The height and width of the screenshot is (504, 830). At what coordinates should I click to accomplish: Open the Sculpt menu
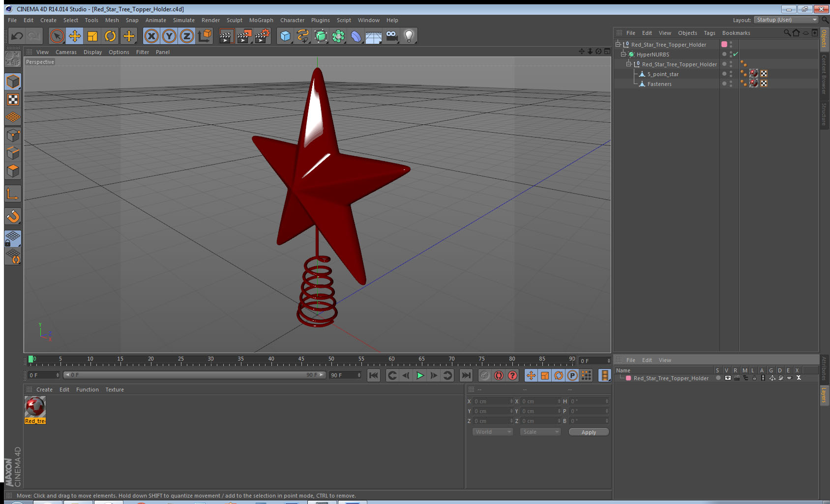point(235,20)
